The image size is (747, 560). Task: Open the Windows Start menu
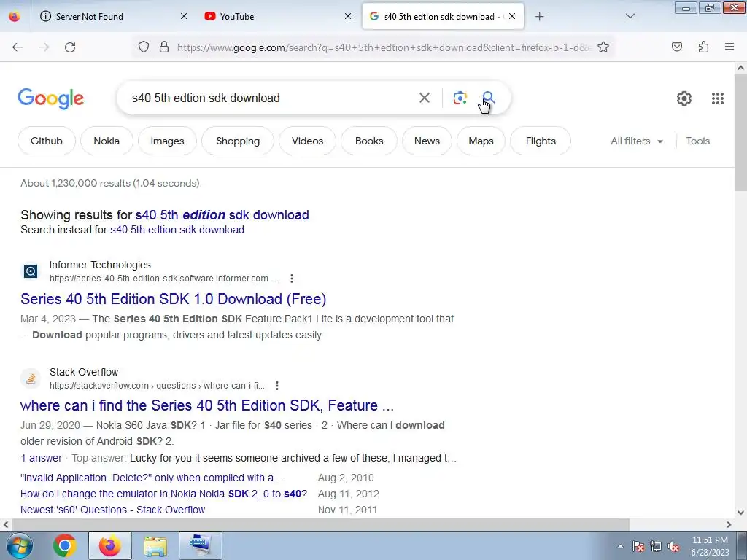click(x=18, y=545)
